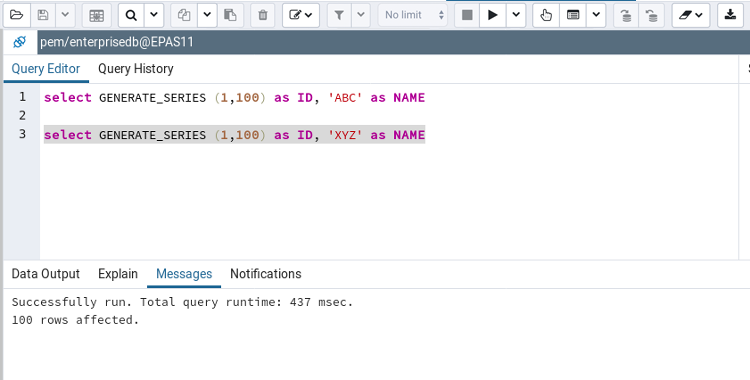Image resolution: width=750 pixels, height=380 pixels.
Task: Select the Messages tab
Action: point(184,274)
